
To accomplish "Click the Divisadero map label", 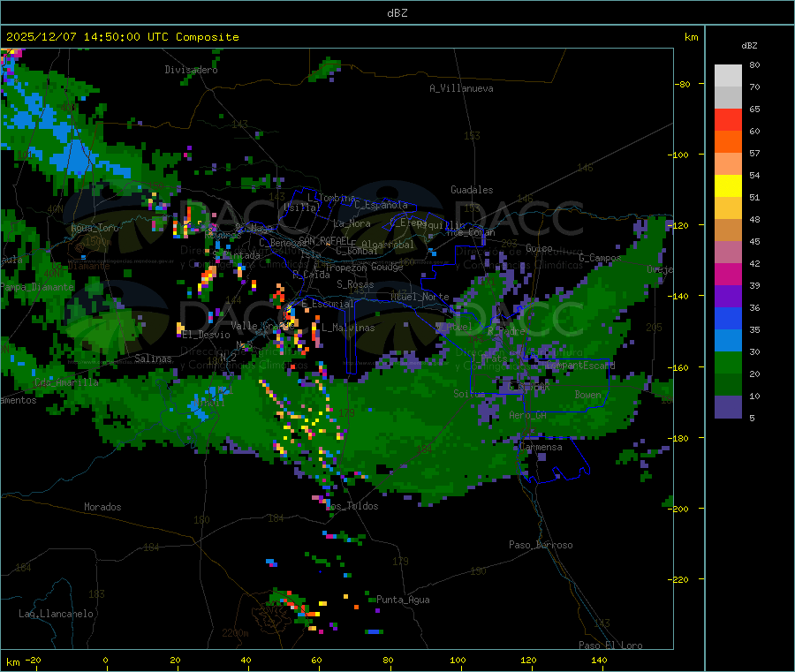I will [191, 70].
